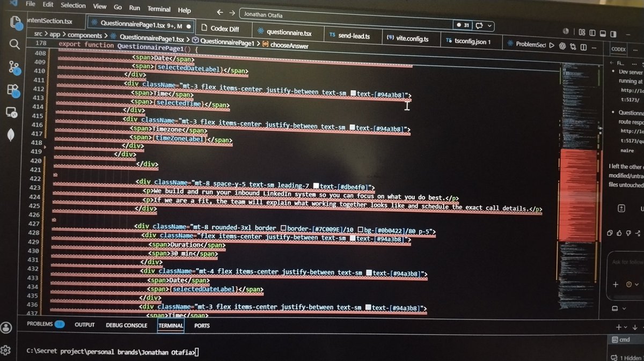
Task: Open the View menu
Action: [x=99, y=6]
